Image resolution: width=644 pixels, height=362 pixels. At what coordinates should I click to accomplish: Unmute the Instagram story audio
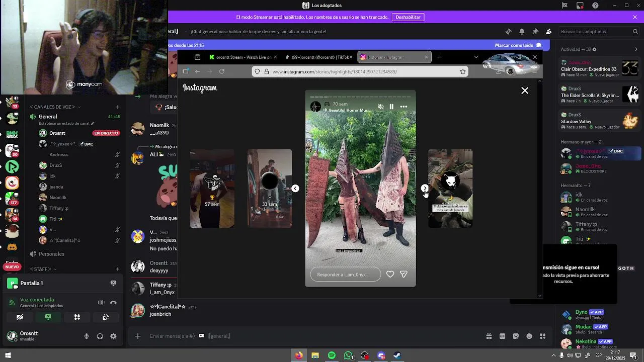pyautogui.click(x=381, y=107)
